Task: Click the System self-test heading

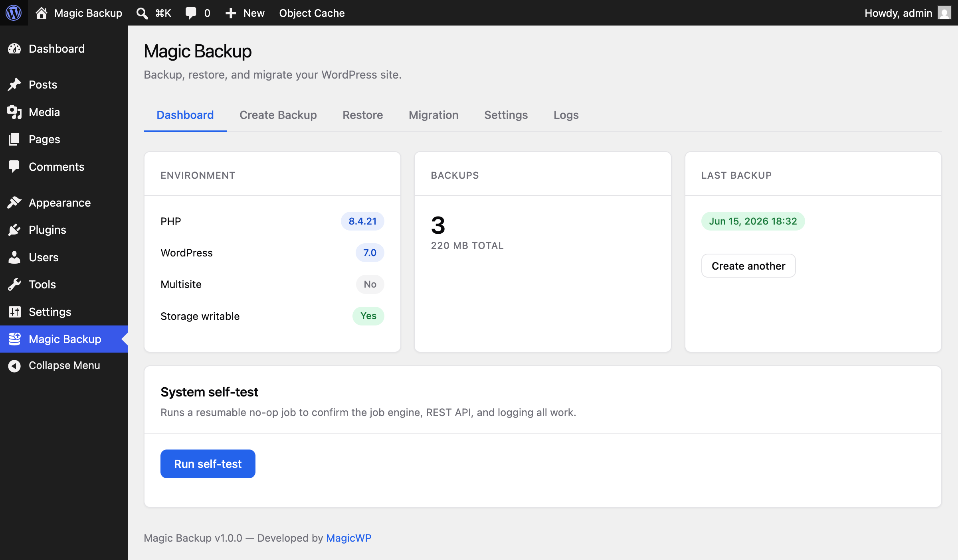Action: [209, 392]
